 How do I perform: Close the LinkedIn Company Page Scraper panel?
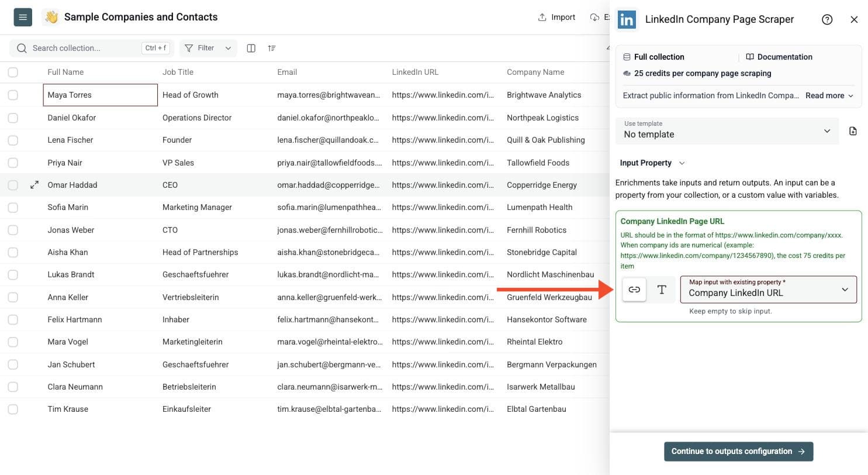click(854, 19)
